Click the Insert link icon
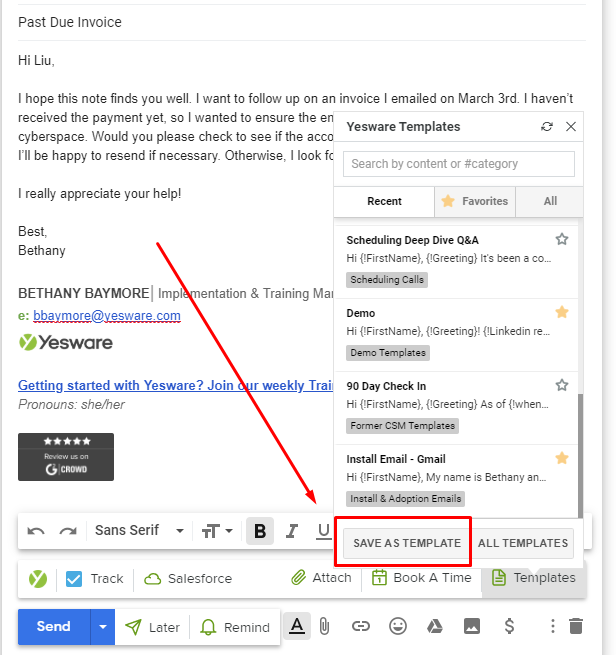The height and width of the screenshot is (655, 616). [x=361, y=626]
